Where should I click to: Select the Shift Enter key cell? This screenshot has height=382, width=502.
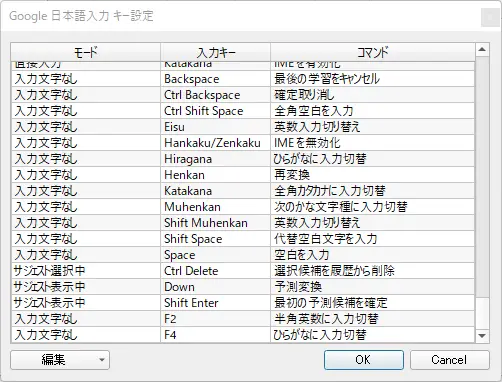coord(215,303)
